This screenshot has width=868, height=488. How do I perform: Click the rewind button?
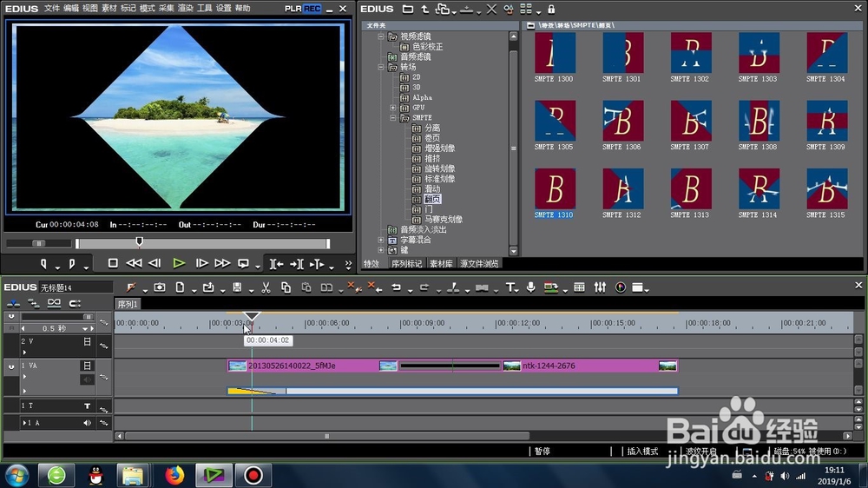pyautogui.click(x=134, y=264)
